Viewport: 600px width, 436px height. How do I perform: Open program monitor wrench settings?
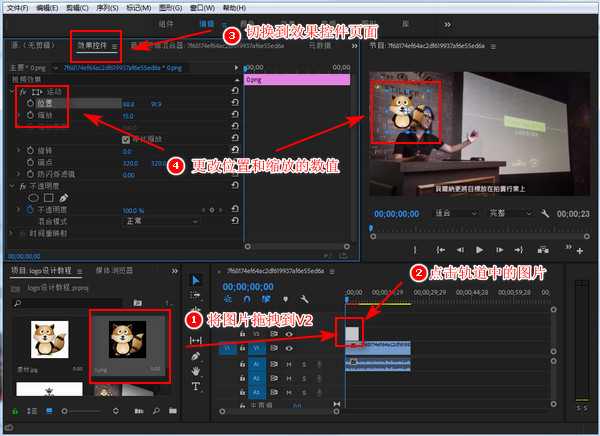(x=545, y=214)
